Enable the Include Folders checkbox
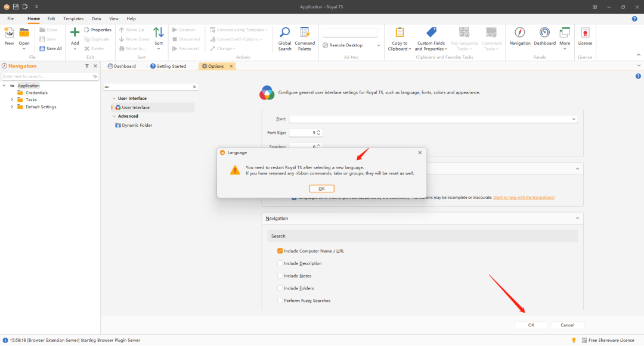This screenshot has width=644, height=346. coord(280,288)
